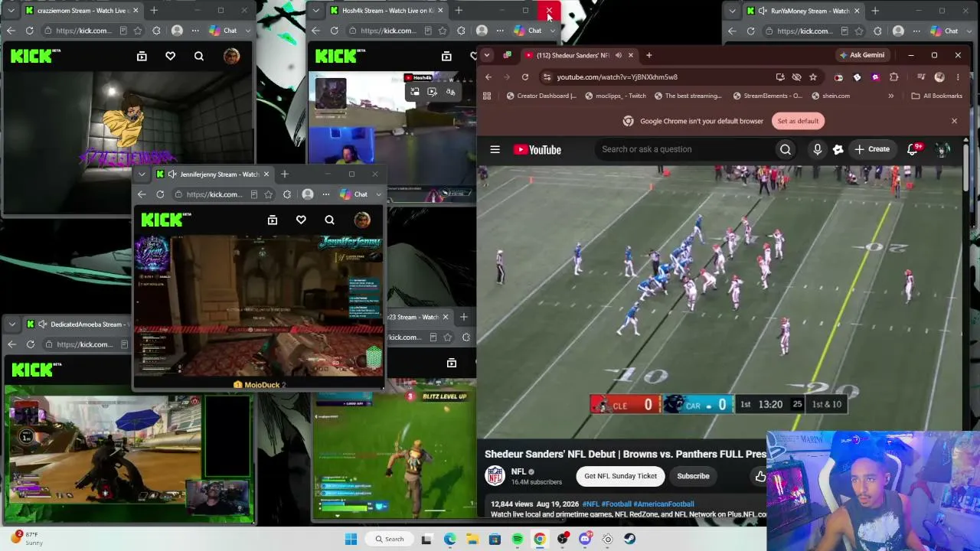Click the Ask Gemini button
This screenshot has width=980, height=551.
(861, 55)
